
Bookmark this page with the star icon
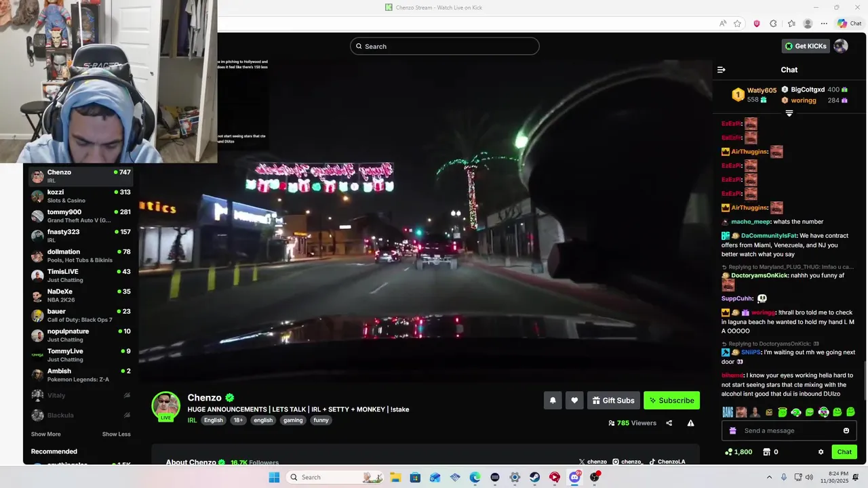737,23
